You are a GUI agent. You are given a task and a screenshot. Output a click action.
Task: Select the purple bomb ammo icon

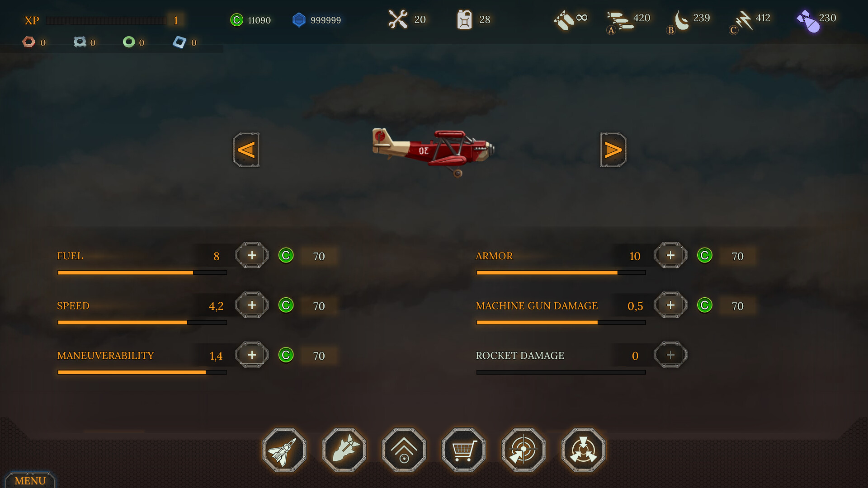tap(808, 21)
